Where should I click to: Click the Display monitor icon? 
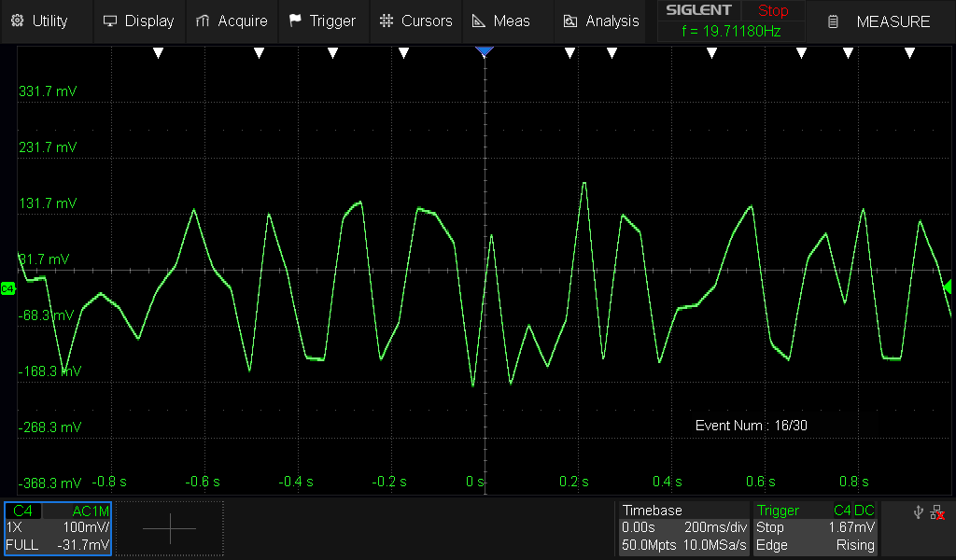pos(110,21)
